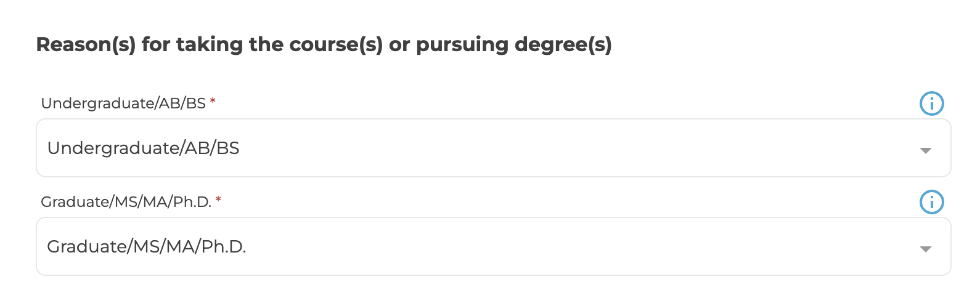Expand the undergraduate reason selection list
Viewport: 980px width, 303px height.
[x=494, y=148]
